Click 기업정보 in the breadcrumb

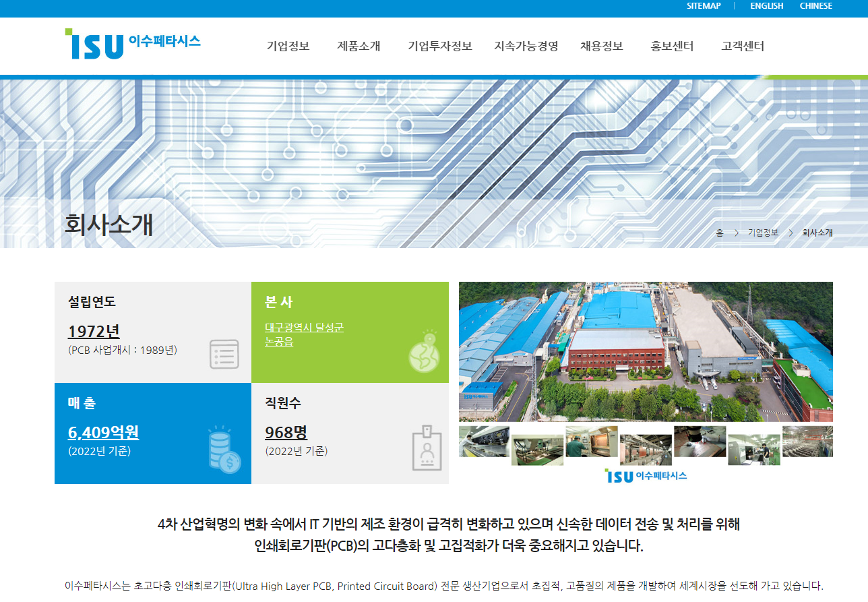pyautogui.click(x=763, y=233)
